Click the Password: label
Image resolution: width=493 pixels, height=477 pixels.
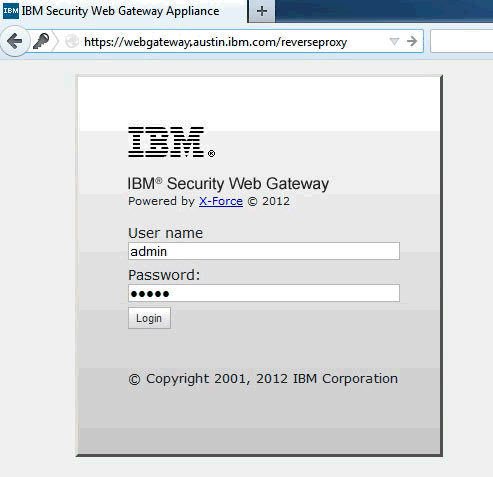(164, 275)
